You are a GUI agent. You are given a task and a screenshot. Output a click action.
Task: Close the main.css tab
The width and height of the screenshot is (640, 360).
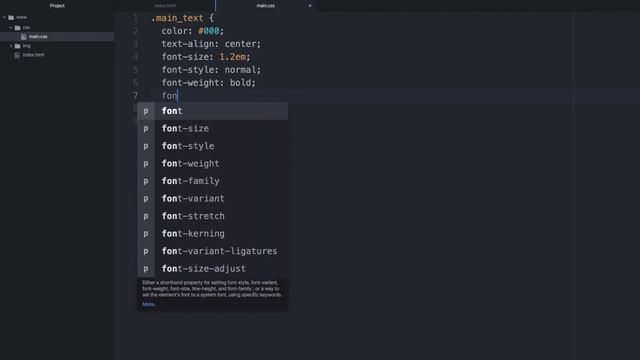310,6
